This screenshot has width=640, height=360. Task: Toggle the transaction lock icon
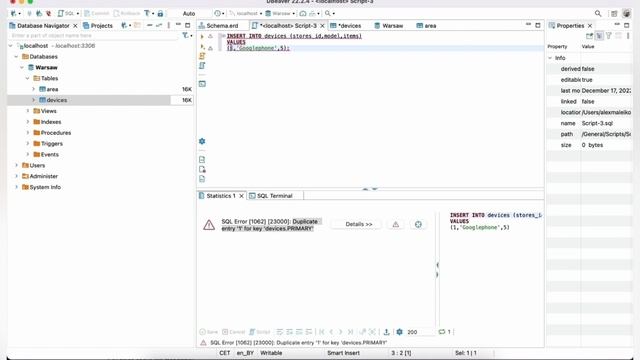pos(160,13)
